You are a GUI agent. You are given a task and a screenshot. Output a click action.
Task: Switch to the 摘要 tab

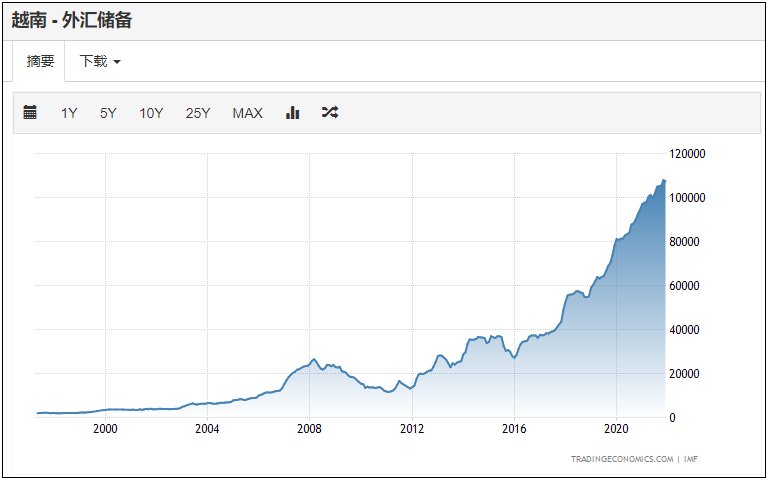40,61
